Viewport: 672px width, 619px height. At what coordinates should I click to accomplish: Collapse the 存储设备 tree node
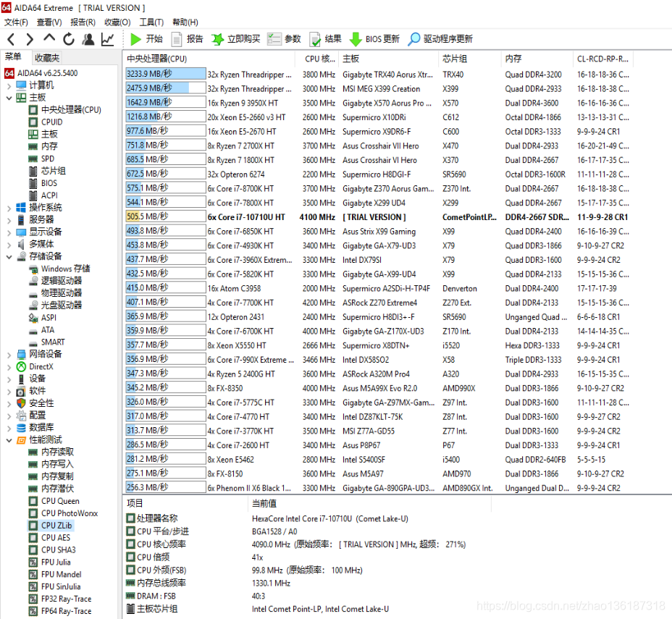point(9,256)
